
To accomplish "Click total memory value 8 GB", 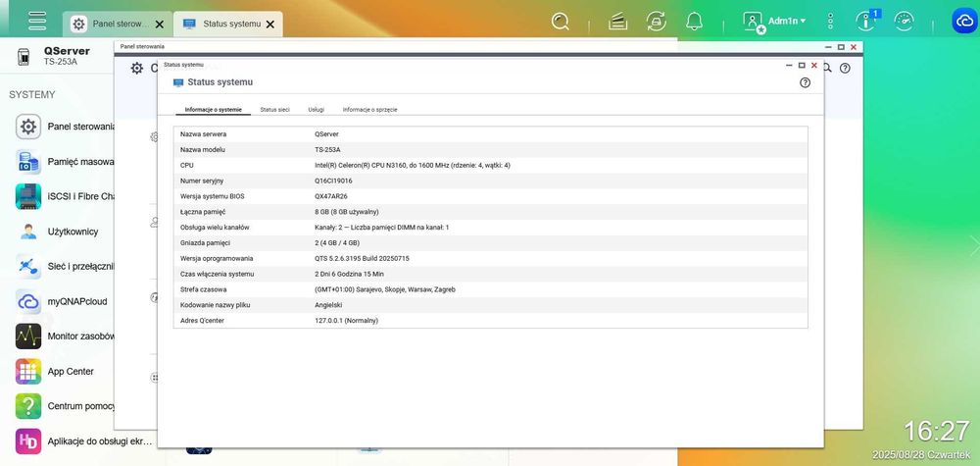I will coord(346,212).
